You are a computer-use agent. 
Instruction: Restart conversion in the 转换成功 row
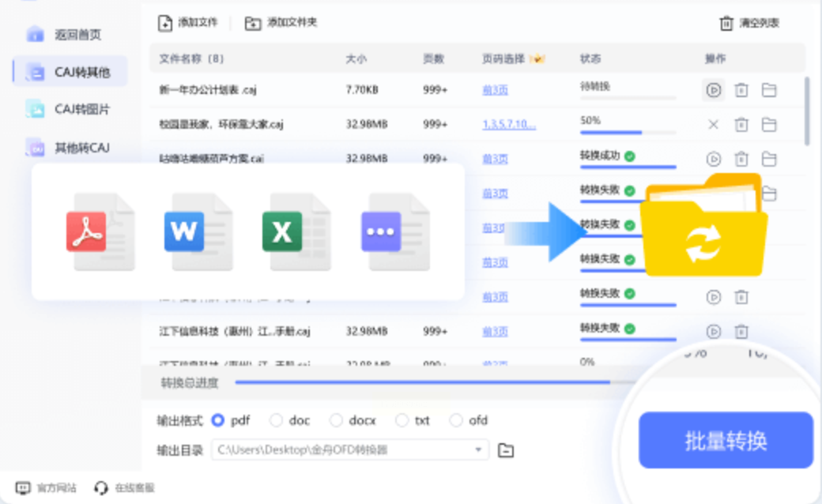pyautogui.click(x=713, y=159)
